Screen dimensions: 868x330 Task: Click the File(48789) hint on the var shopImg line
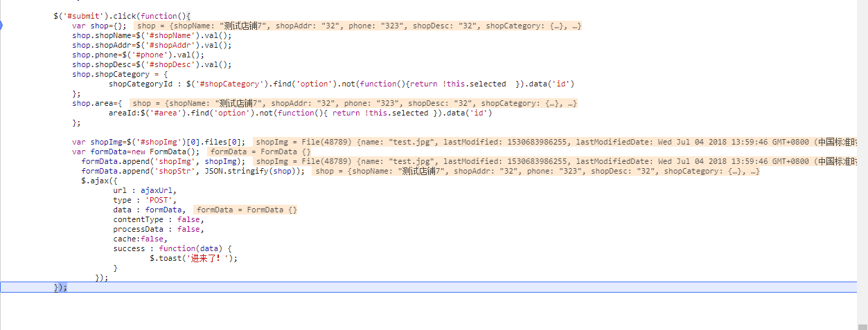tap(556, 142)
